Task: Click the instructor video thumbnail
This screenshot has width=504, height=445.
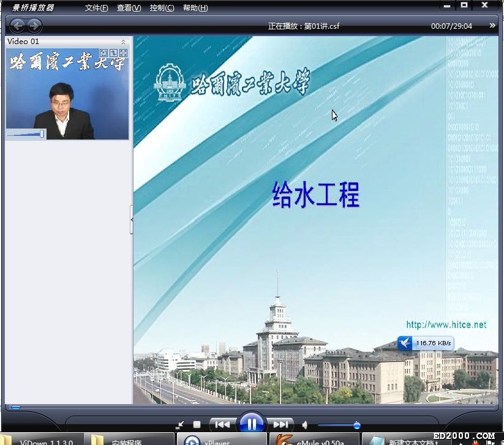Action: 67,94
